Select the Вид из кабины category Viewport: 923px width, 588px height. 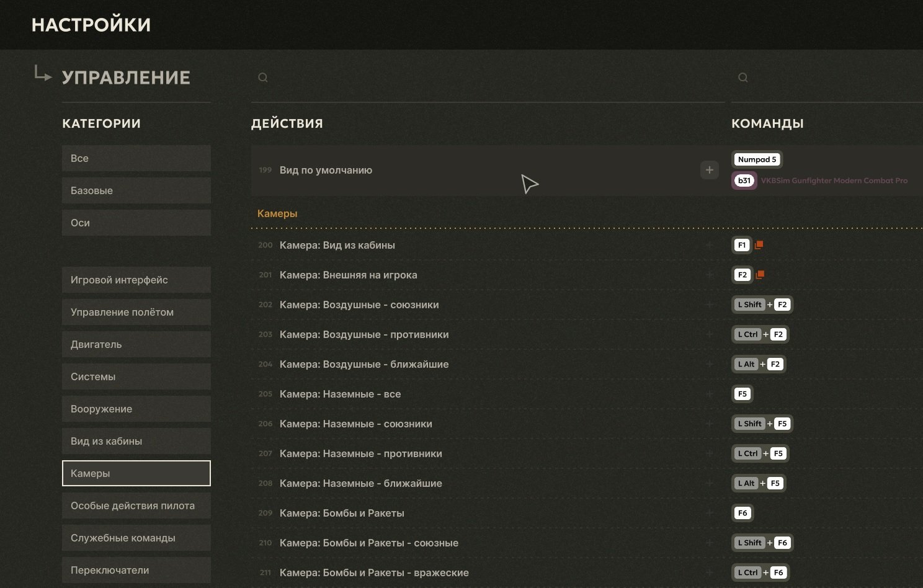click(x=136, y=441)
